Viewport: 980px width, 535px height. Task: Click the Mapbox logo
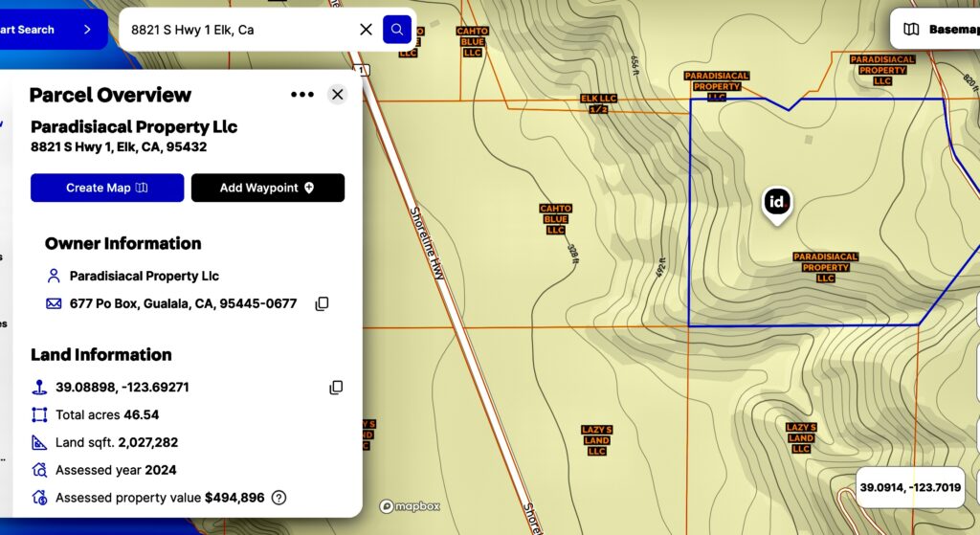tap(409, 506)
